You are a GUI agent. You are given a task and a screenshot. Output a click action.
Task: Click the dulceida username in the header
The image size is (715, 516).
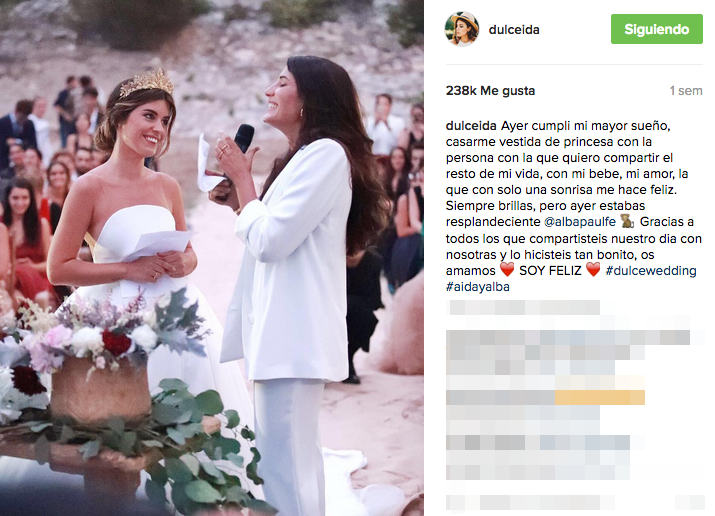(514, 30)
